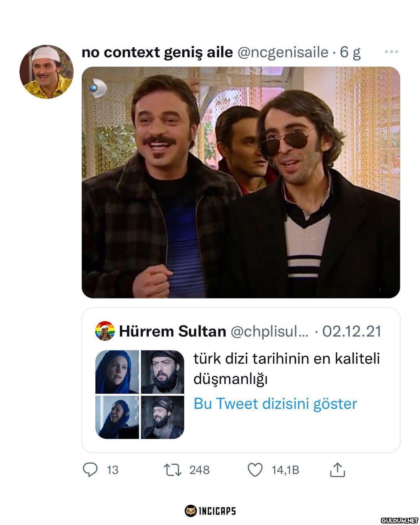This screenshot has height=525, width=420.
Task: Open top-right bearded man thumbnail
Action: 162,372
